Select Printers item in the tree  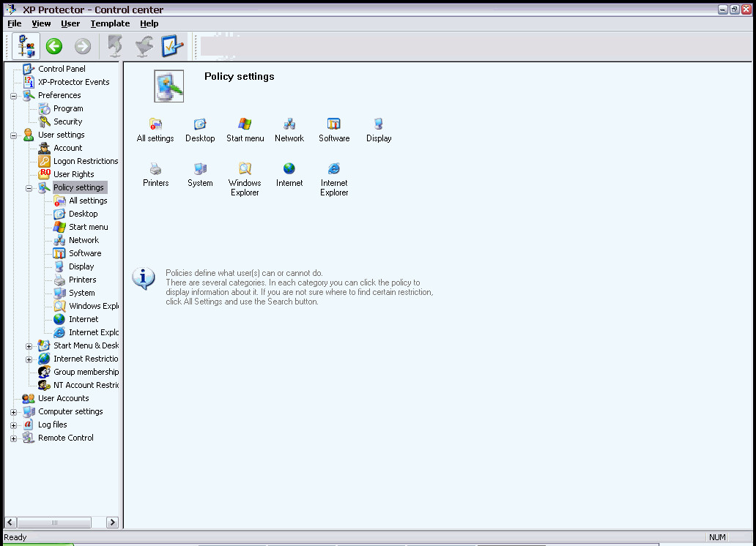pos(83,280)
